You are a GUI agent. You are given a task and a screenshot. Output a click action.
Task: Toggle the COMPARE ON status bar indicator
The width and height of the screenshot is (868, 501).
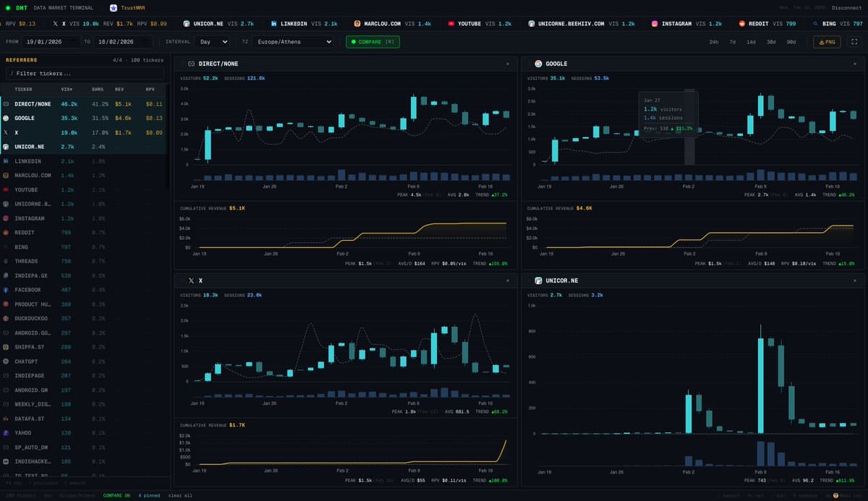(x=118, y=495)
